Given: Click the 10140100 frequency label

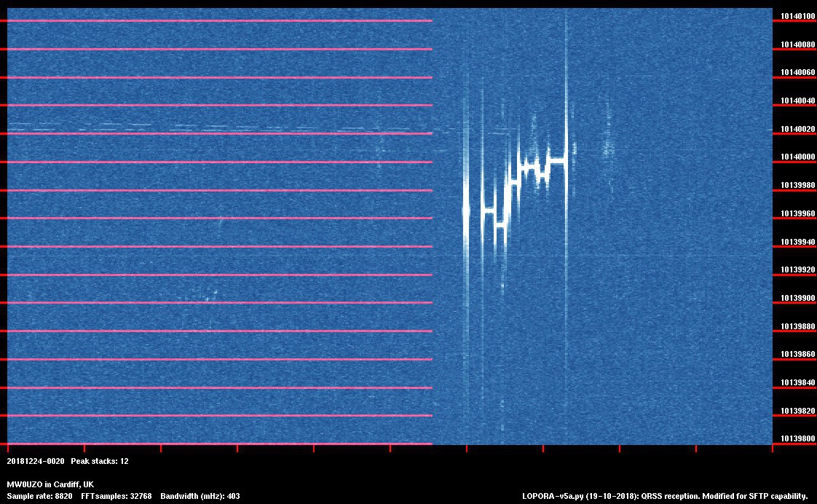Looking at the screenshot, I should tap(797, 16).
